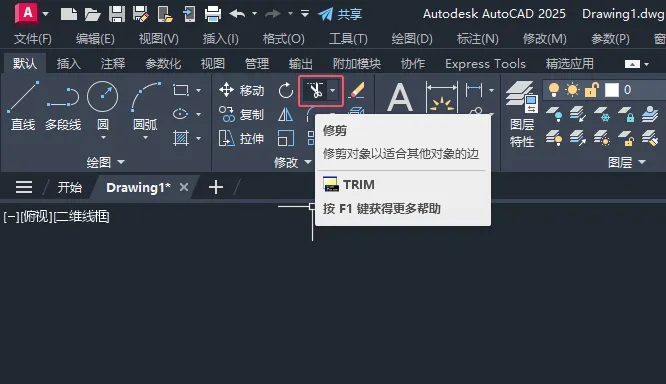
Task: Click the ellipse draw tool icon
Action: [x=181, y=114]
